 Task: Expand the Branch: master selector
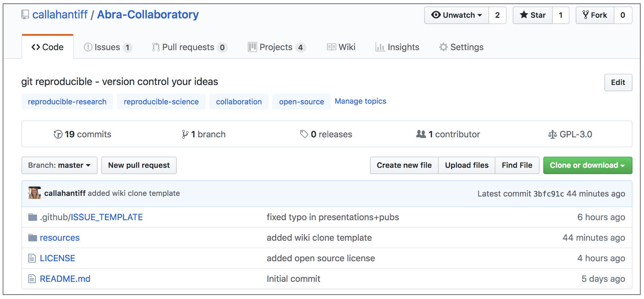pyautogui.click(x=59, y=165)
